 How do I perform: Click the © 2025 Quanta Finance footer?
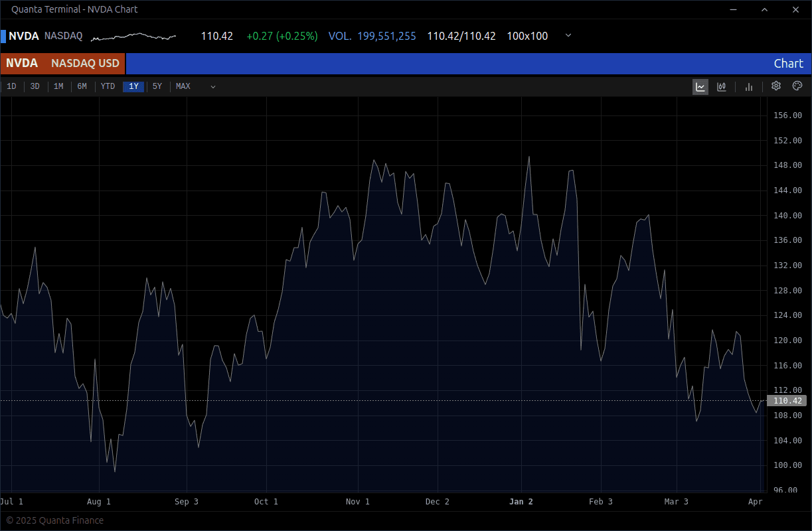click(x=54, y=520)
